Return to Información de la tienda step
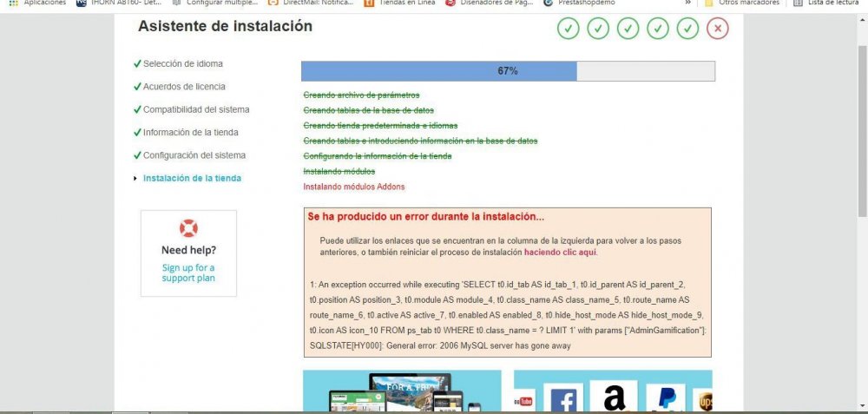The width and height of the screenshot is (868, 414). coord(190,132)
